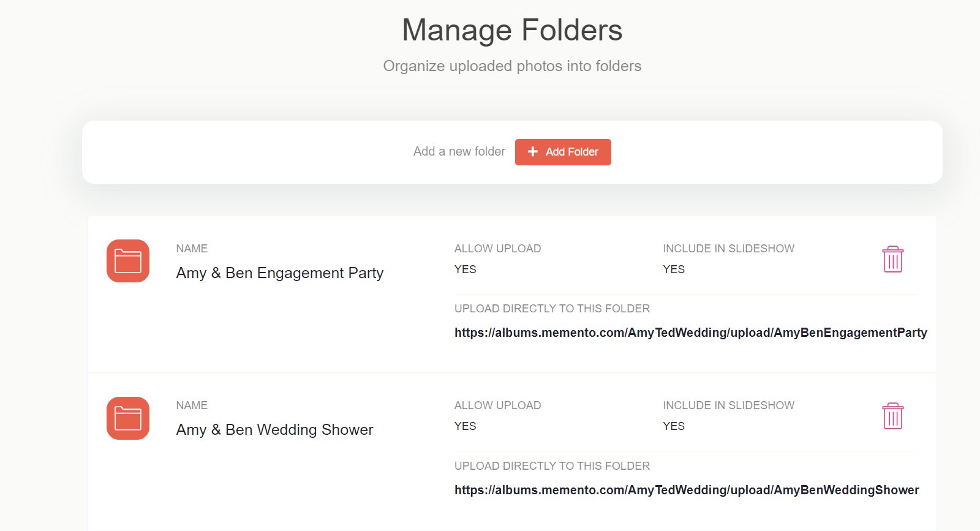Open the AmyBenWeddingShower upload link
The image size is (980, 531).
pos(687,490)
